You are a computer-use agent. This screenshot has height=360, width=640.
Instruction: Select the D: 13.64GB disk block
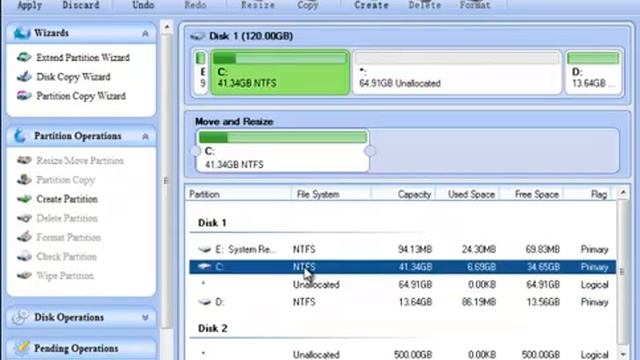593,72
